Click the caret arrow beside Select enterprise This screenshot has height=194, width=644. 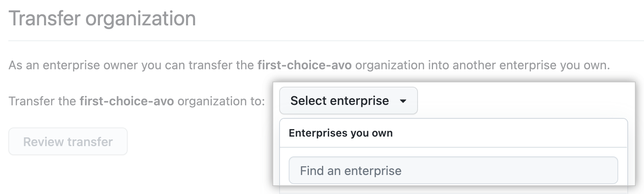[403, 101]
